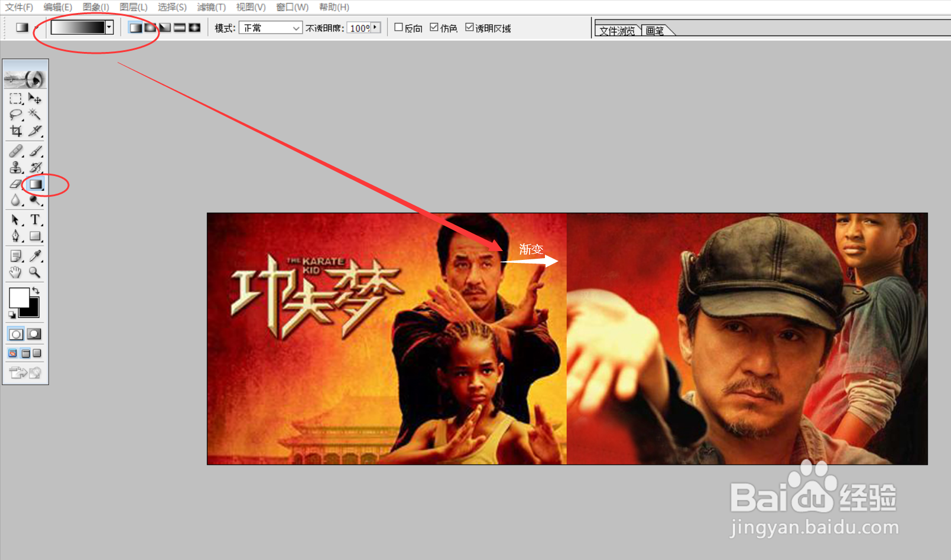Viewport: 951px width, 560px height.
Task: Click the black background color swatch
Action: [33, 311]
